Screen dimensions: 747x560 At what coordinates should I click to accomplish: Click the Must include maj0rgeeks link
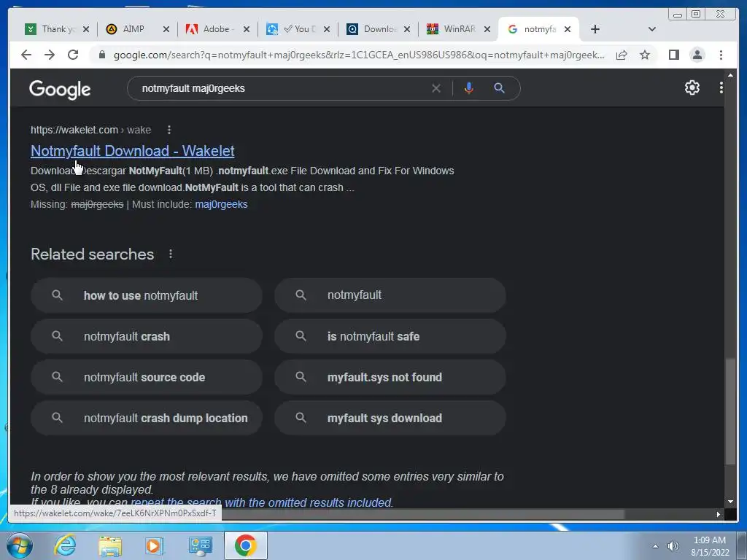(x=221, y=204)
